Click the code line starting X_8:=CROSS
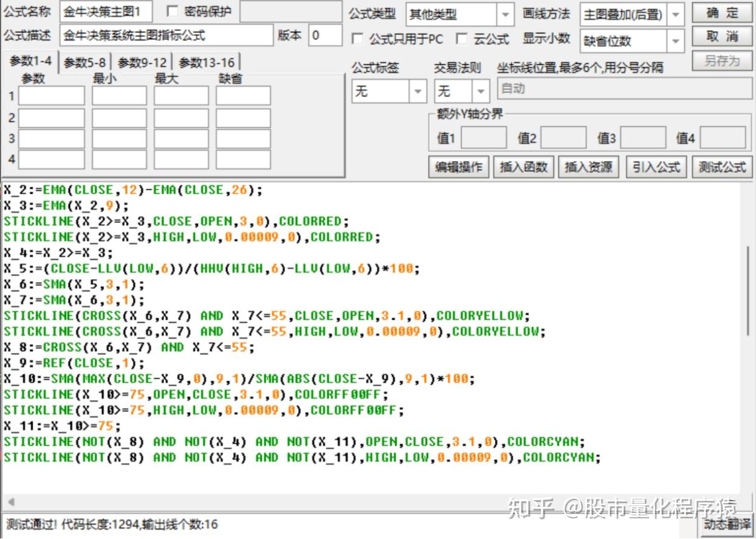The width and height of the screenshot is (756, 539). [129, 347]
